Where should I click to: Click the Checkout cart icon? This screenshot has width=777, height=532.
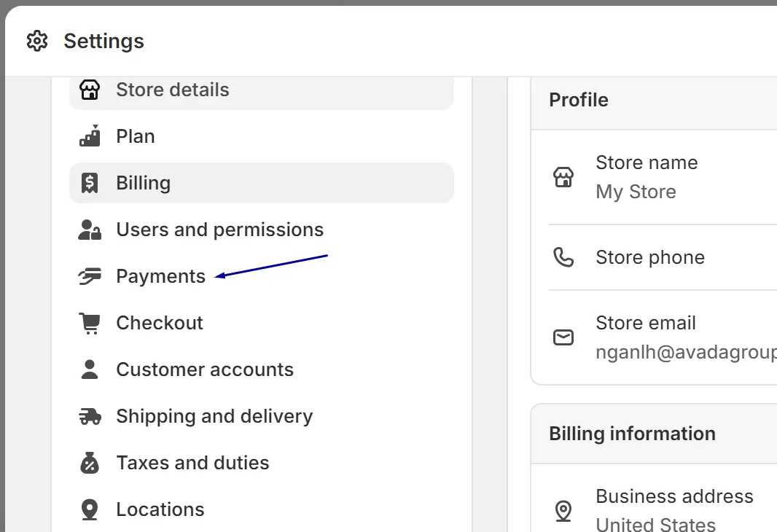(x=90, y=323)
